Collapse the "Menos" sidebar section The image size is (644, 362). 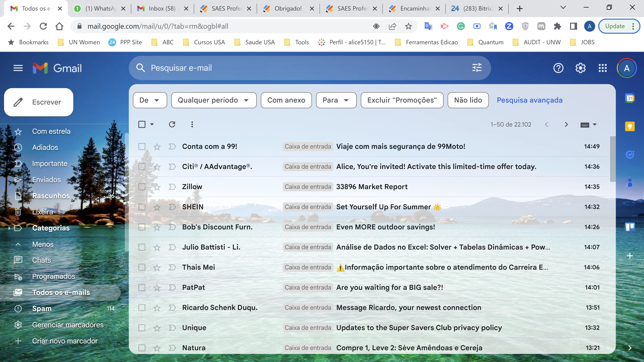click(x=43, y=244)
